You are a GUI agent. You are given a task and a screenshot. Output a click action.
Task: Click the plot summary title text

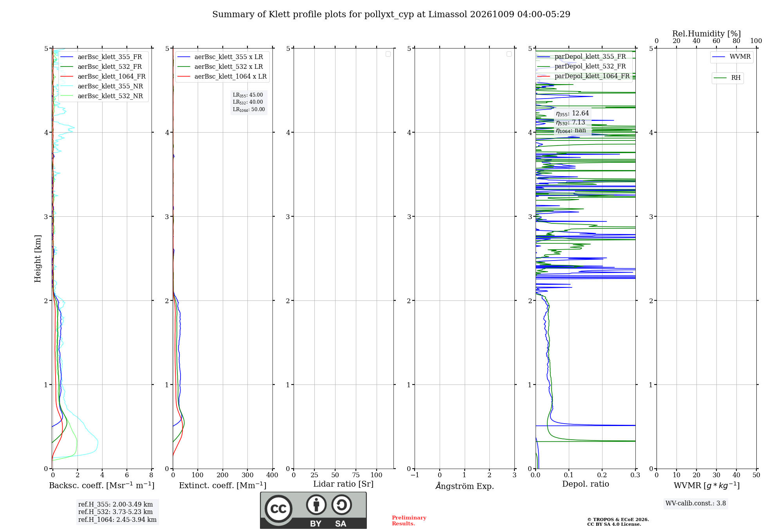click(391, 14)
